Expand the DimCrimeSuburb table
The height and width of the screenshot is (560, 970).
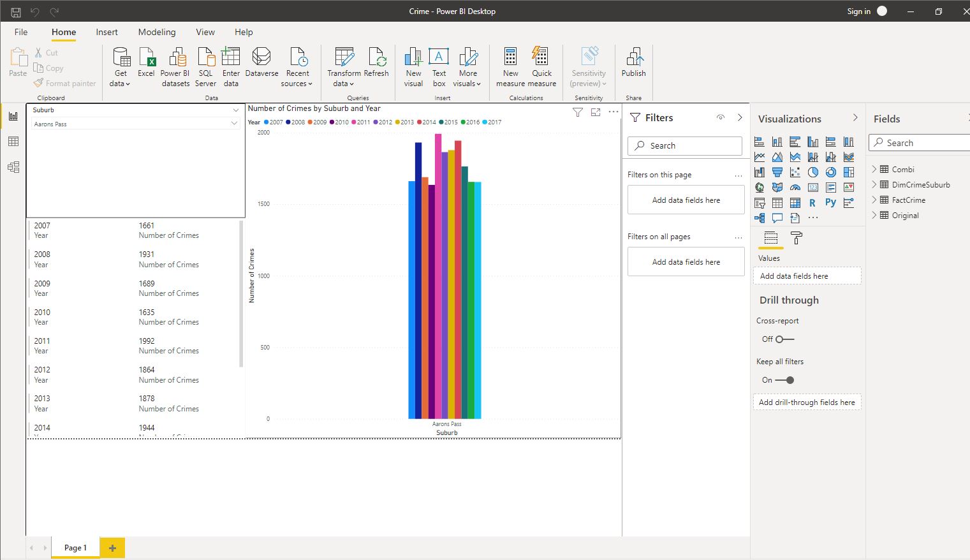tap(874, 184)
